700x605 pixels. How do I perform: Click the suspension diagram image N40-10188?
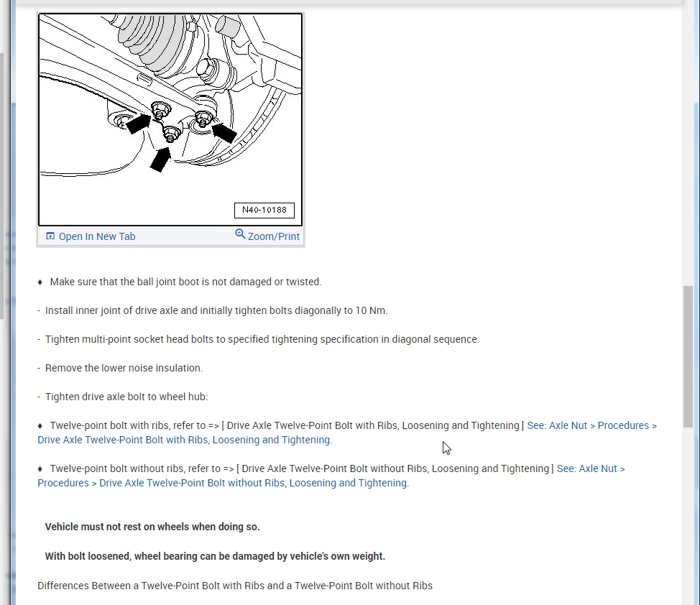tap(170, 120)
